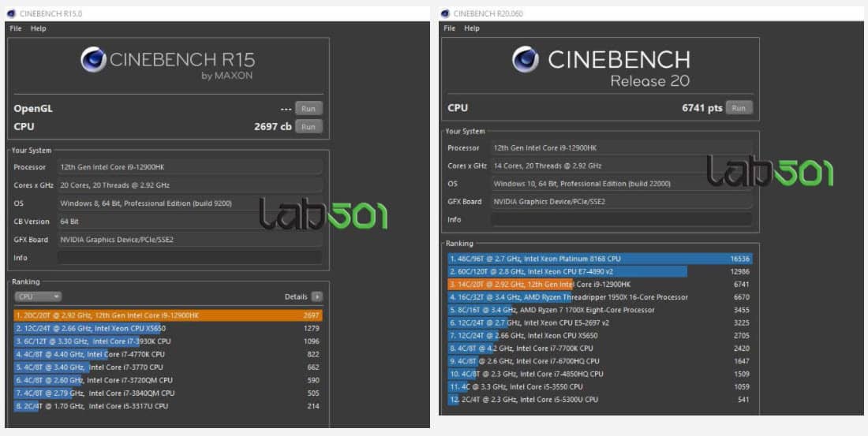Select R20 ranking row Core i7-7700K
Image resolution: width=868 pixels, height=436 pixels.
600,348
